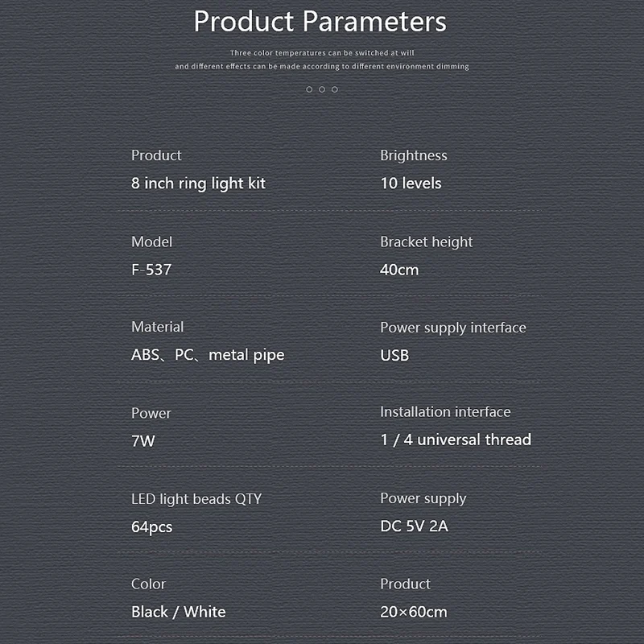Click the middle circle indicator dot
Viewport: 644px width, 644px height.
[322, 89]
